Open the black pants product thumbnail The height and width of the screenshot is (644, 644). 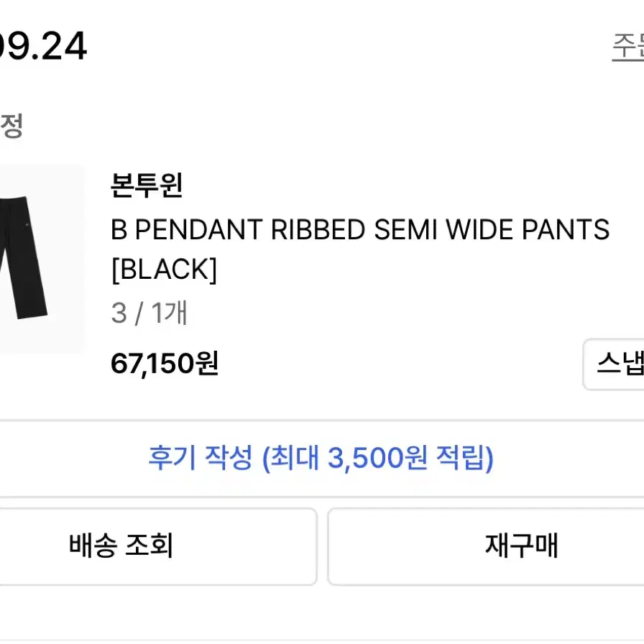click(x=41, y=259)
